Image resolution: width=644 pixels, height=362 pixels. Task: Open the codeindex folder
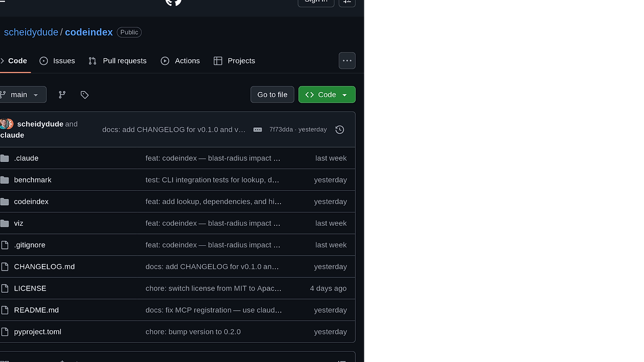tap(31, 202)
